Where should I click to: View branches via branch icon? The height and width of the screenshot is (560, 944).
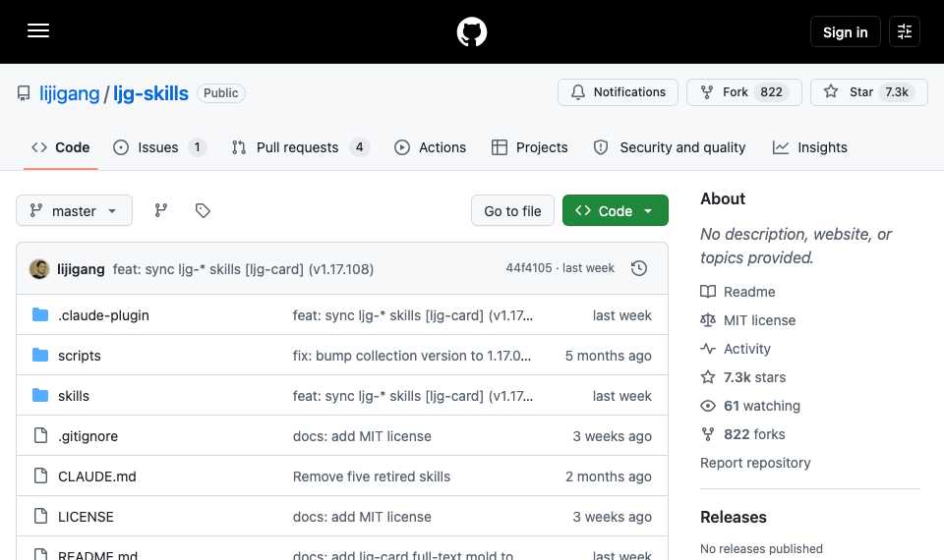(160, 210)
